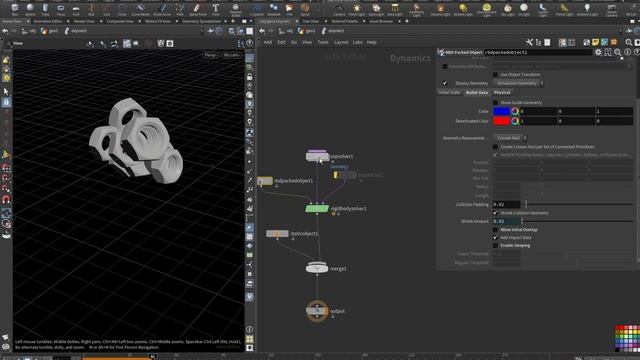Image resolution: width=640 pixels, height=360 pixels.
Task: Click the red Deactivated Color swatch
Action: (501, 121)
